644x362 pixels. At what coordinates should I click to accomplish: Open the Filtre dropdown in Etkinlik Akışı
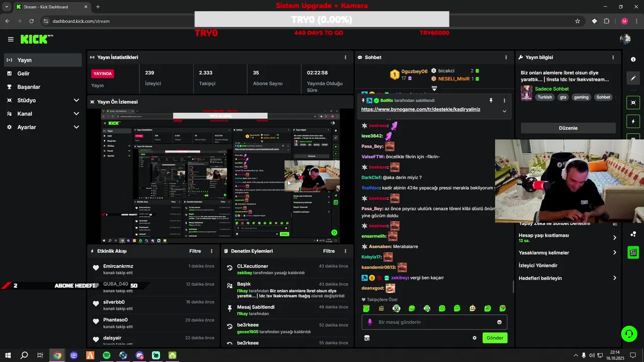click(x=195, y=251)
